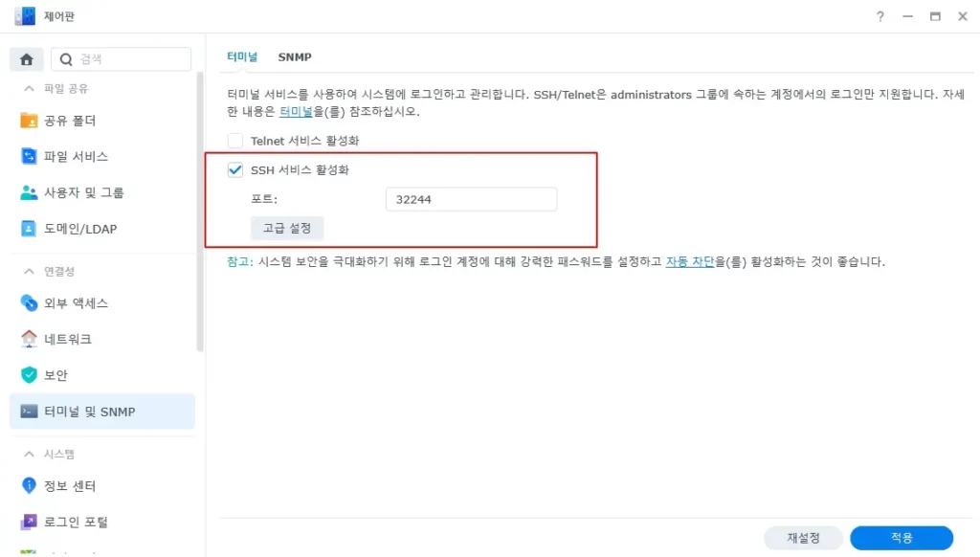Click the 도메인/LDAP icon
980x557 pixels.
coord(29,229)
